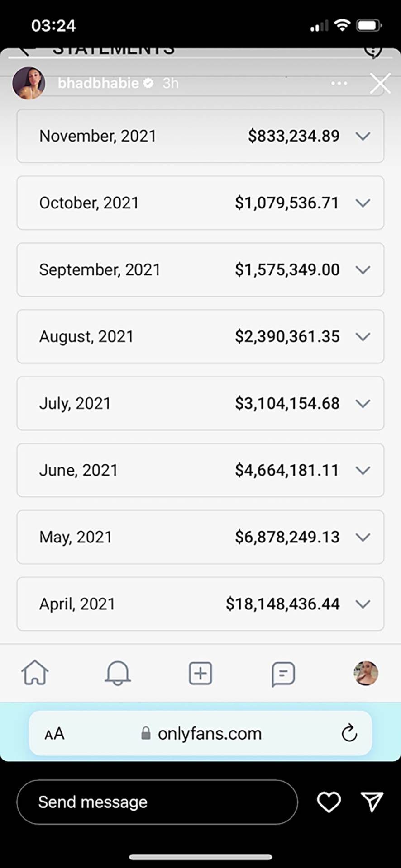The width and height of the screenshot is (401, 868).
Task: Tap the AA text size button
Action: (54, 734)
